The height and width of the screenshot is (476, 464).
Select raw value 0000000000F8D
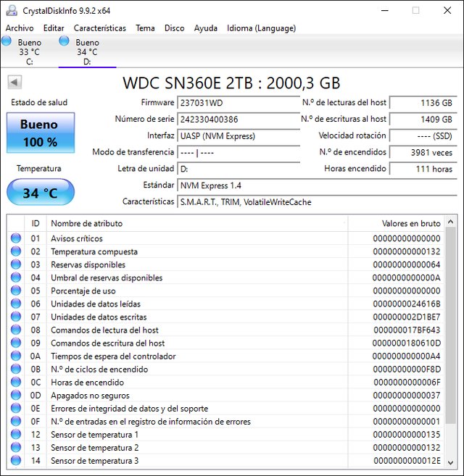(407, 369)
